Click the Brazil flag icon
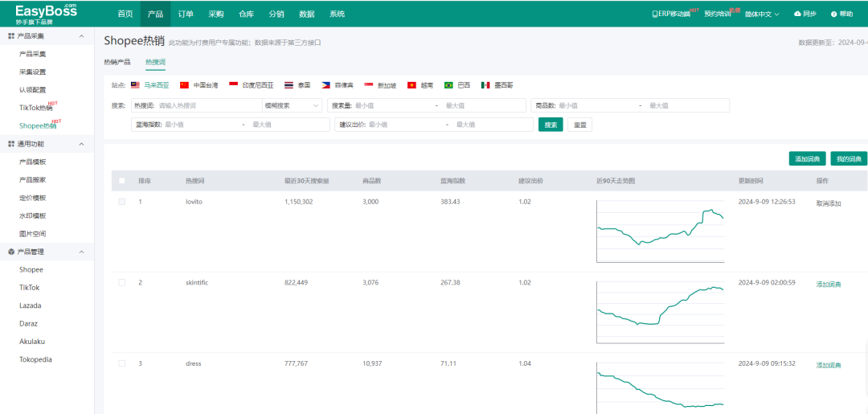The height and width of the screenshot is (414, 868). [x=448, y=85]
